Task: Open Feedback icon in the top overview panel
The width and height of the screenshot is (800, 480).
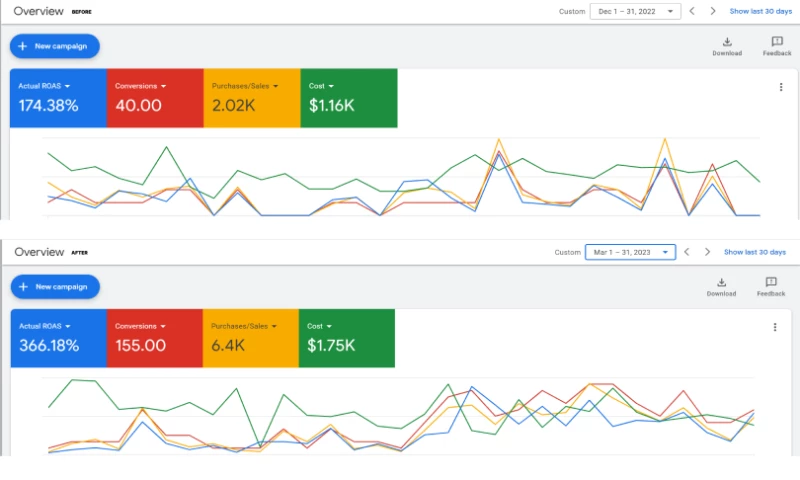Action: point(776,42)
